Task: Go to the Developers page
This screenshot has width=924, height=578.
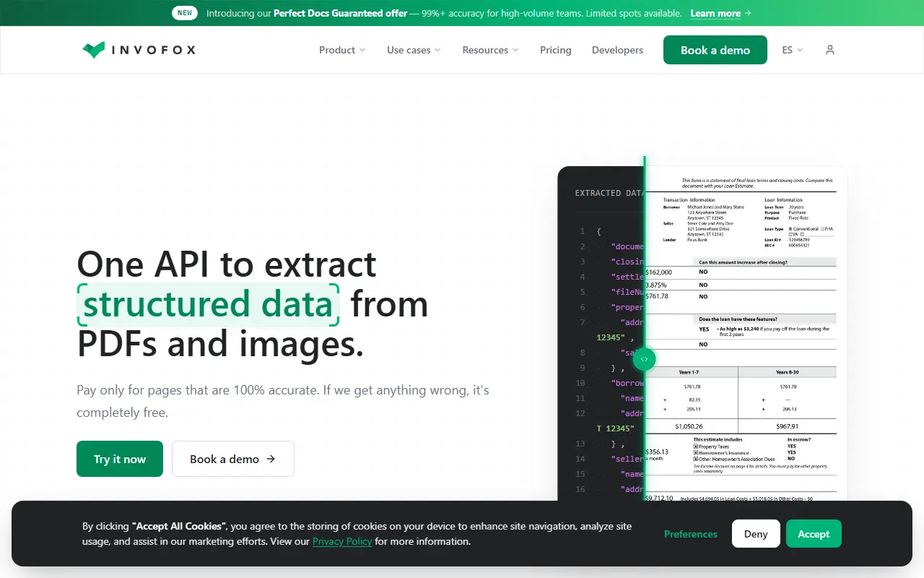Action: [x=618, y=50]
